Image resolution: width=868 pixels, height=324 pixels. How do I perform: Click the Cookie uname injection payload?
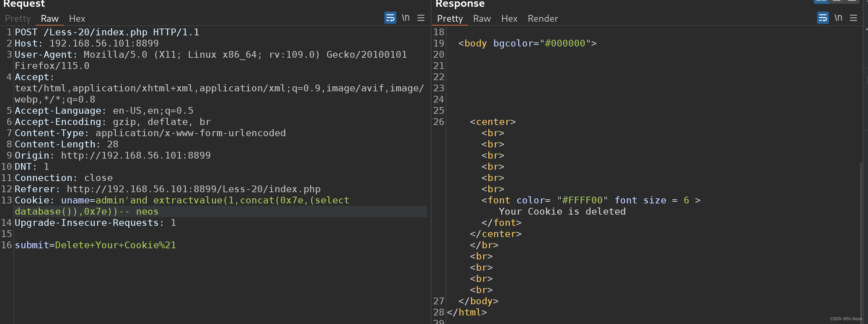pos(205,200)
